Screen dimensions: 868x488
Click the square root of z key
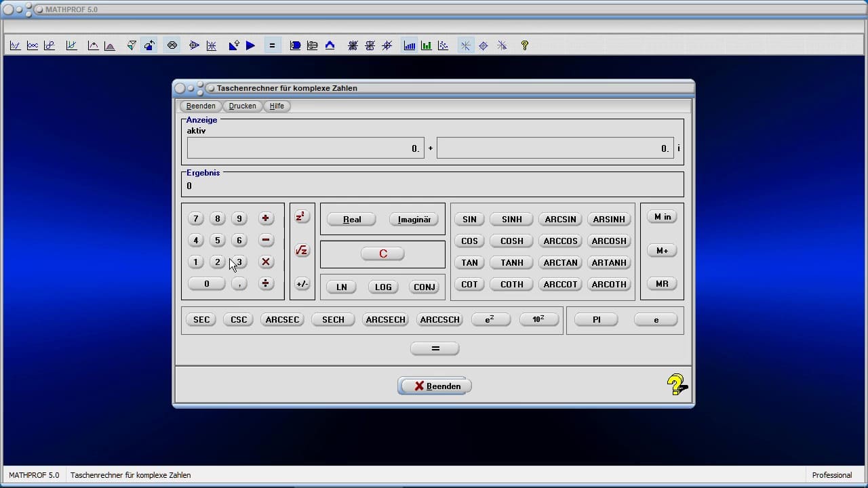tap(302, 251)
